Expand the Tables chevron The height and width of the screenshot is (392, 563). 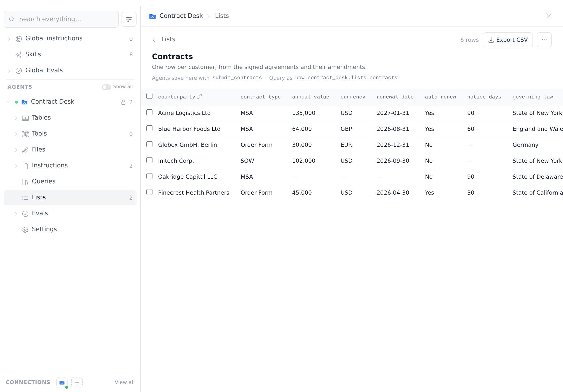tap(16, 118)
